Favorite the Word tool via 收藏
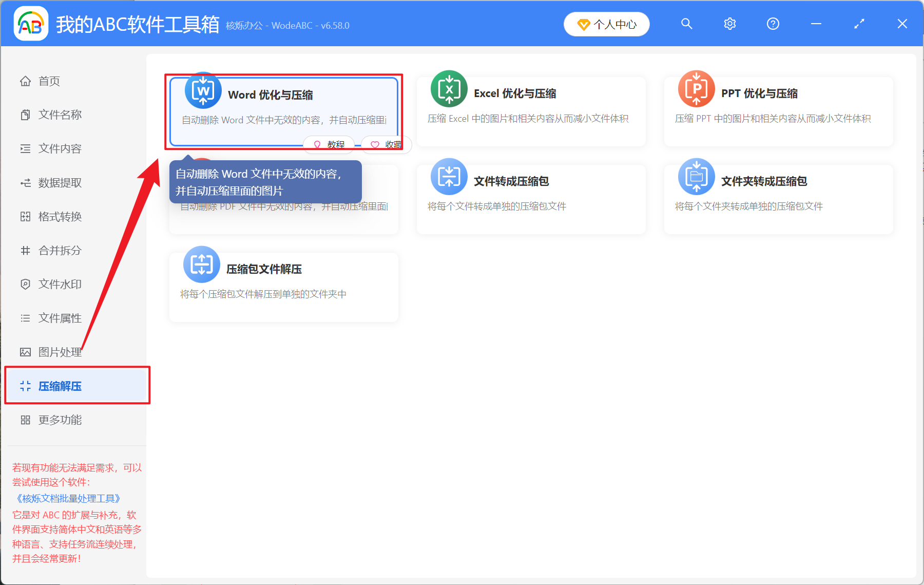This screenshot has width=924, height=585. pos(386,145)
